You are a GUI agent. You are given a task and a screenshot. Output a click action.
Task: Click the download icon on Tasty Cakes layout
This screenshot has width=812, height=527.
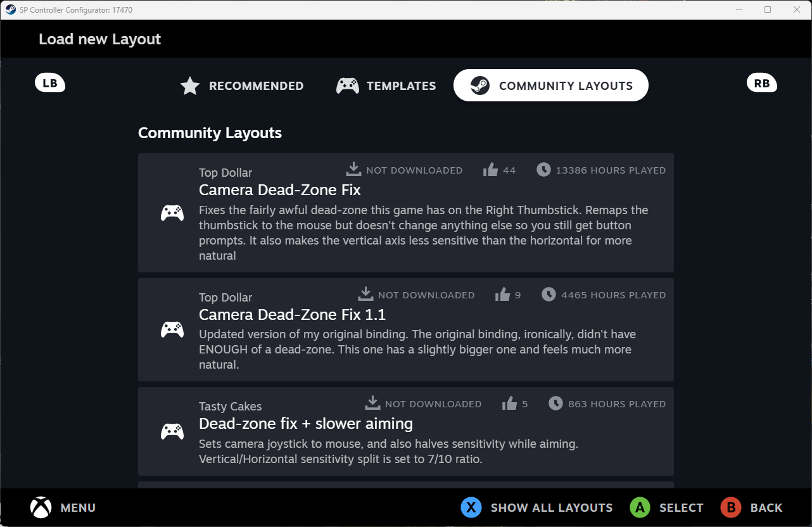(x=372, y=403)
